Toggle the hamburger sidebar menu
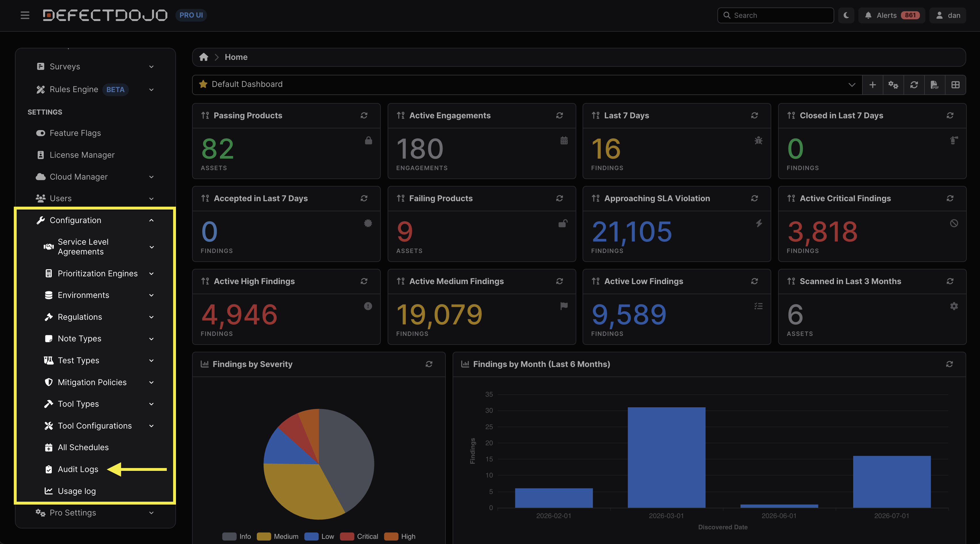The width and height of the screenshot is (980, 544). click(x=25, y=15)
